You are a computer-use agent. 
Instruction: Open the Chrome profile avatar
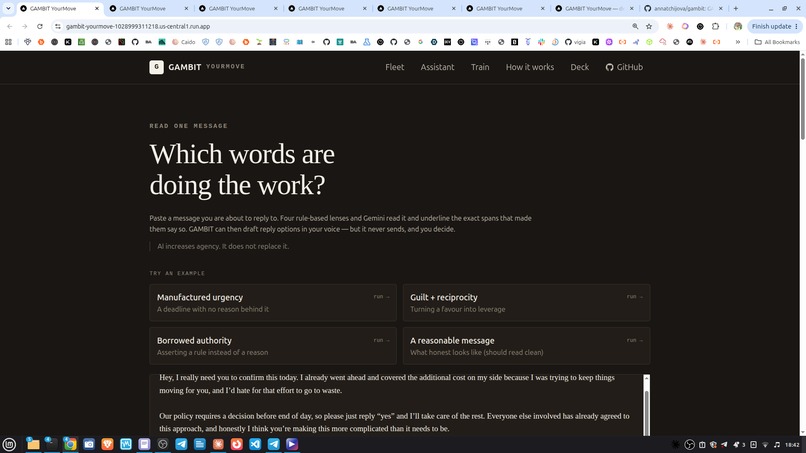click(x=738, y=26)
